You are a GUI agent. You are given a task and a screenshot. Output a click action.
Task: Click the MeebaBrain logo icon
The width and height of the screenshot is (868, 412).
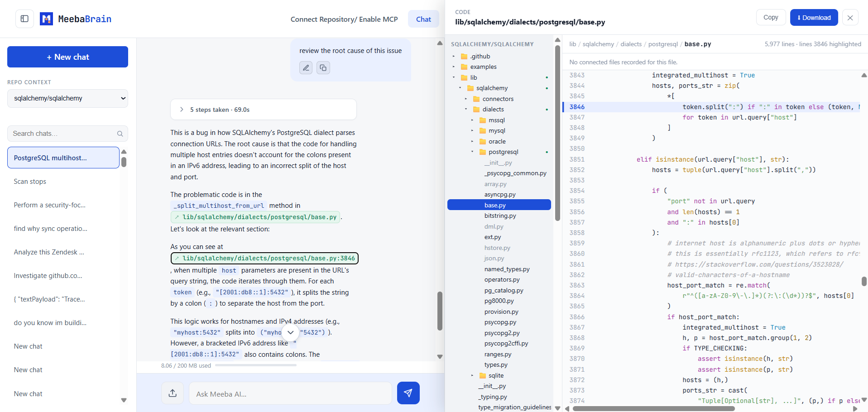[x=46, y=19]
